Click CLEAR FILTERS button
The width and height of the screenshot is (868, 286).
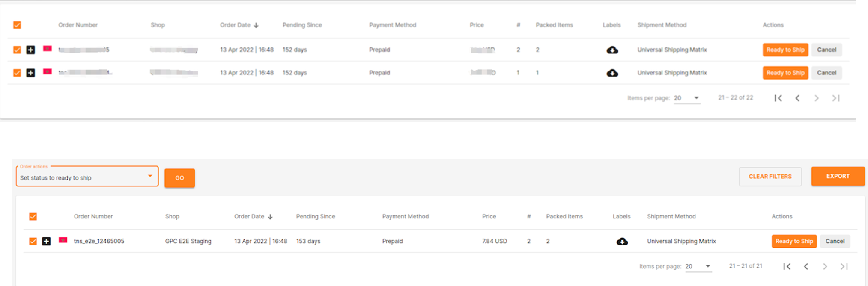[x=770, y=177]
